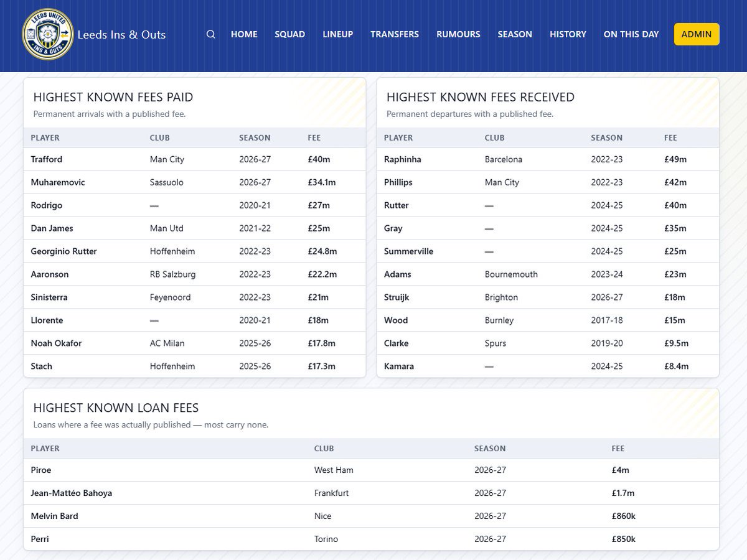
Task: Open Sinisterra player entry
Action: (50, 297)
